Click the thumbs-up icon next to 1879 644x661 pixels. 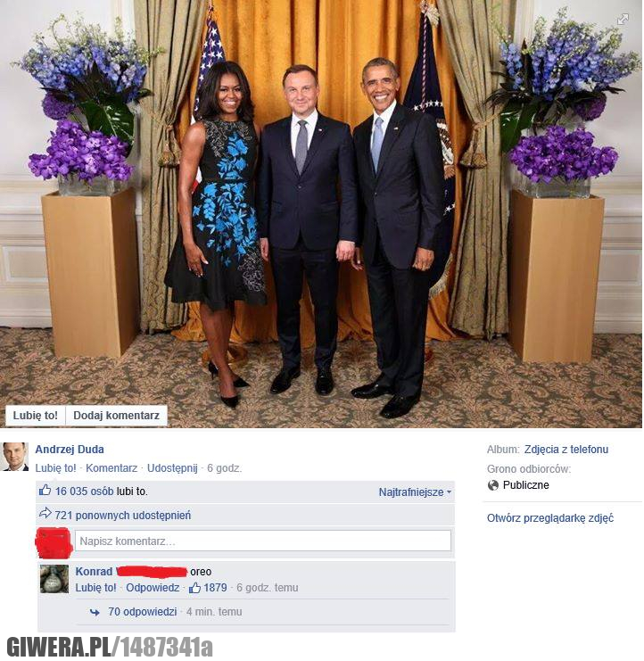[x=194, y=588]
